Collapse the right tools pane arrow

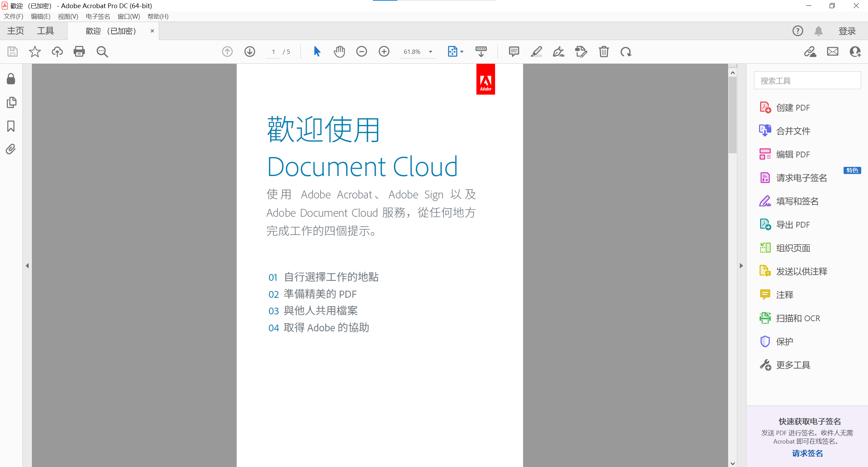pos(741,266)
